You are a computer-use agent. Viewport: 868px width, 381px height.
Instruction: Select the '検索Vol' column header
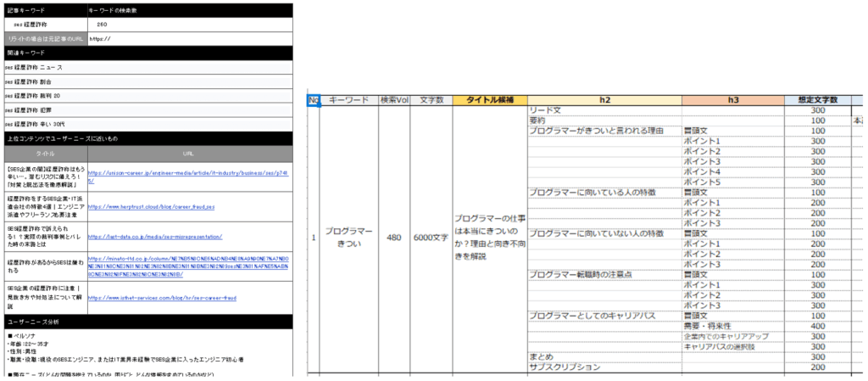[394, 100]
